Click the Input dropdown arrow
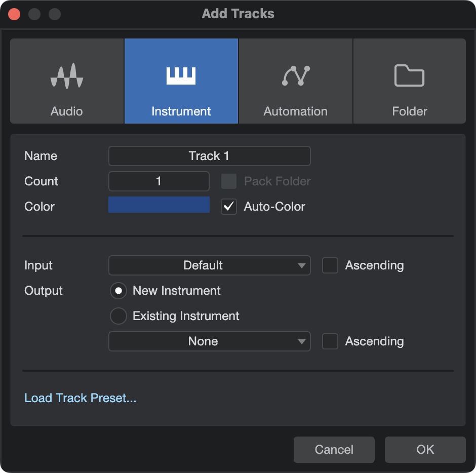Image resolution: width=476 pixels, height=473 pixels. coord(301,266)
